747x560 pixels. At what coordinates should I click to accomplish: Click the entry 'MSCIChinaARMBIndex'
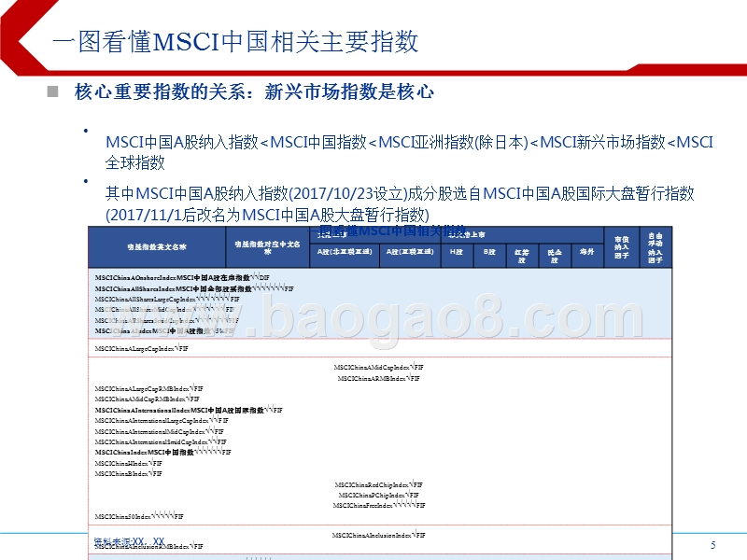coord(379,378)
